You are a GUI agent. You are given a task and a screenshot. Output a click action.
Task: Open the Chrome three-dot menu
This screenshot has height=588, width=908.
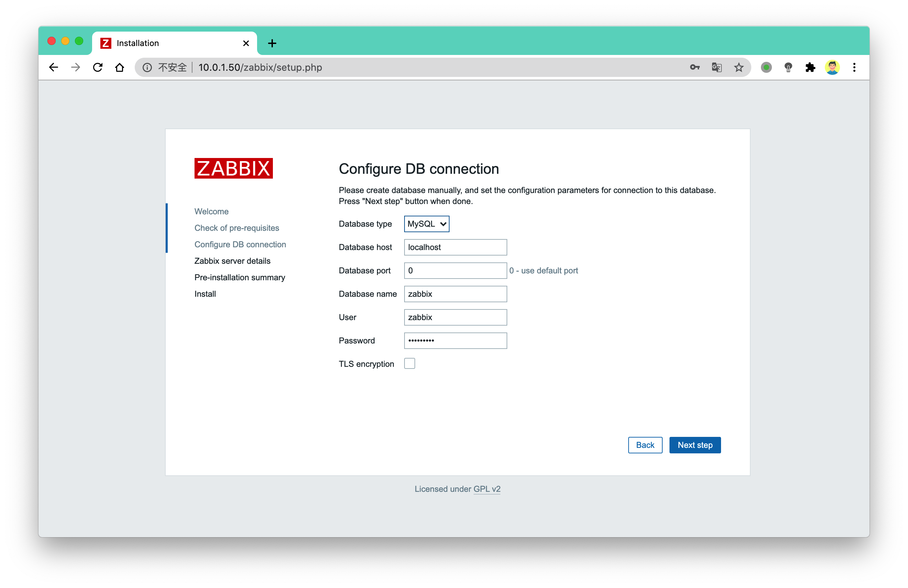854,68
